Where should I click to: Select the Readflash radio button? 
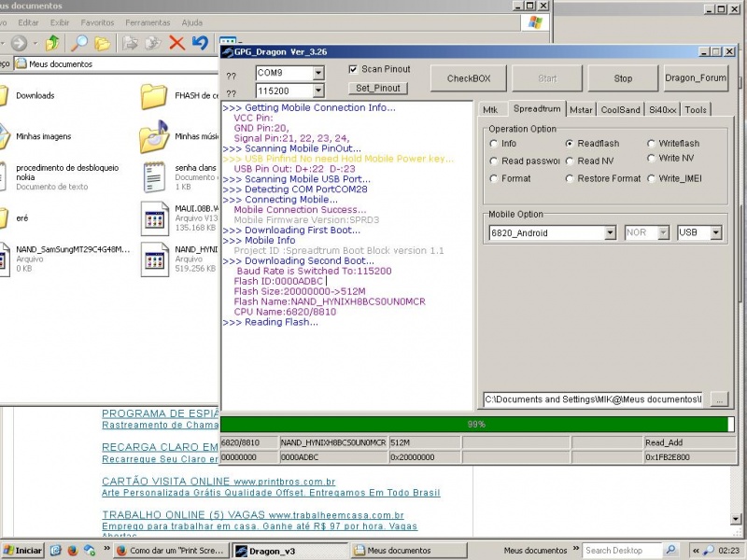point(569,144)
